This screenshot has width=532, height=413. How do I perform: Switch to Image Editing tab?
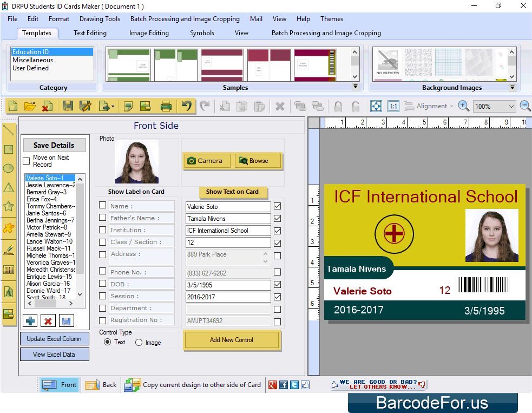click(x=149, y=33)
